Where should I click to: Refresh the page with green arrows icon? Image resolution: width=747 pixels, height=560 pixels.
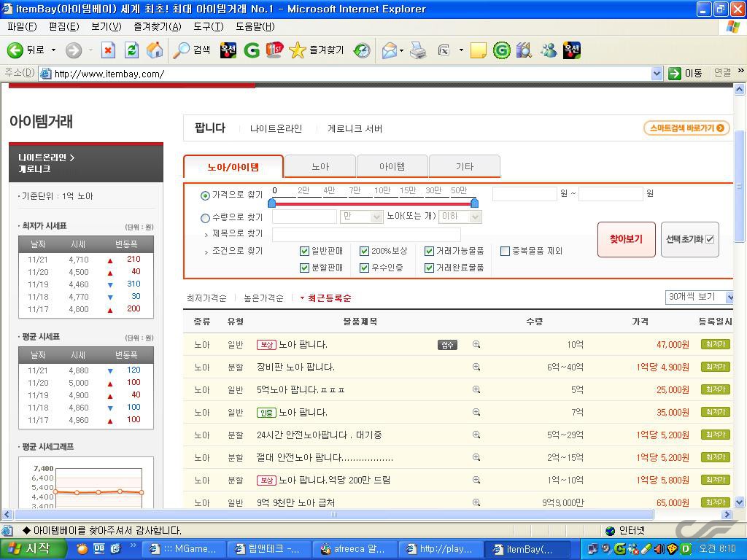[x=131, y=50]
